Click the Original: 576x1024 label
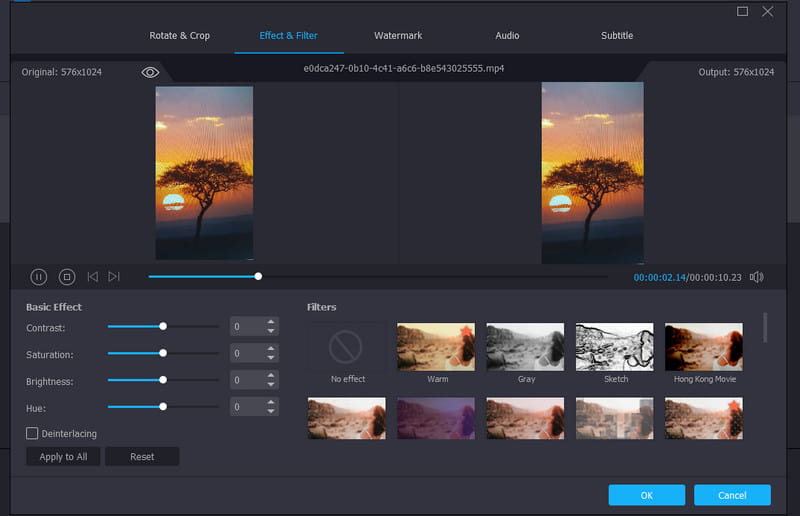The image size is (800, 516). click(x=61, y=72)
